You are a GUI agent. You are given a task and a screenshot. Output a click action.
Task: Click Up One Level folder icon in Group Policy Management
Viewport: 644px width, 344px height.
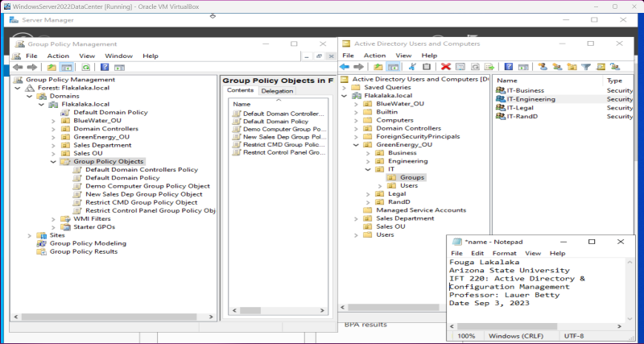point(52,68)
